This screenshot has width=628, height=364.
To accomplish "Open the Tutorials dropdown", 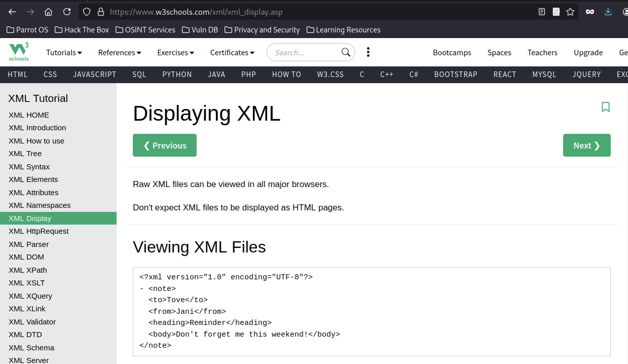I will [64, 52].
